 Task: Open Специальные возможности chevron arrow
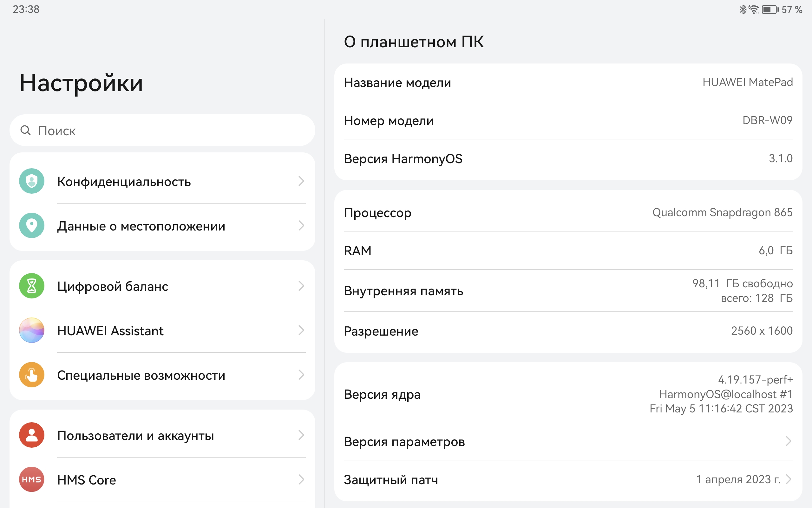pos(301,375)
